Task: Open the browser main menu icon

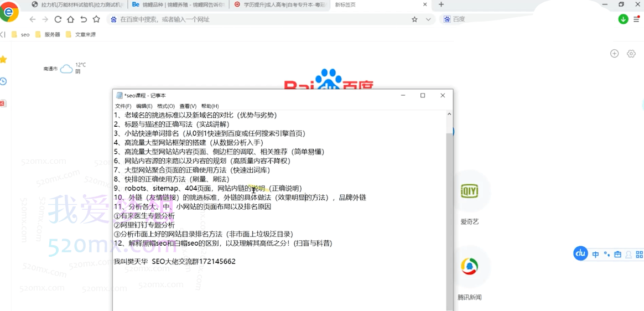Action: pyautogui.click(x=636, y=19)
